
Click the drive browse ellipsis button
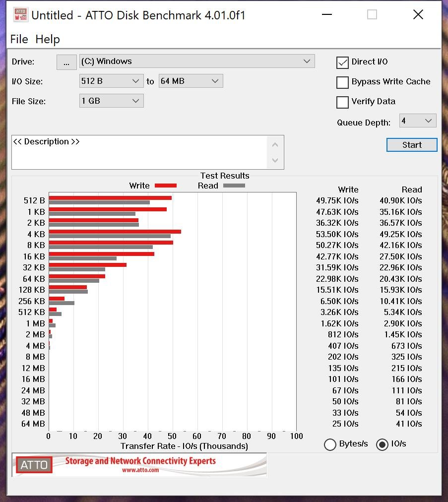pos(66,62)
